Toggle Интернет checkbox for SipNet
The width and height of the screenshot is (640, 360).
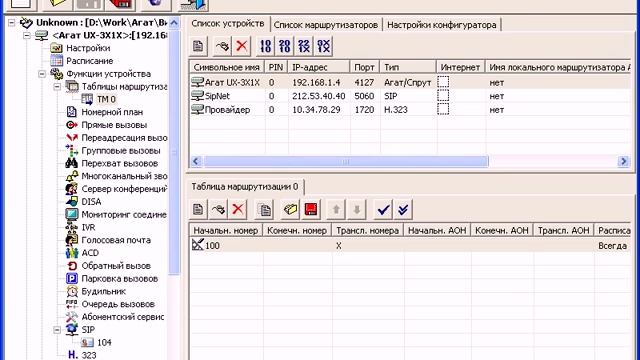click(x=443, y=96)
